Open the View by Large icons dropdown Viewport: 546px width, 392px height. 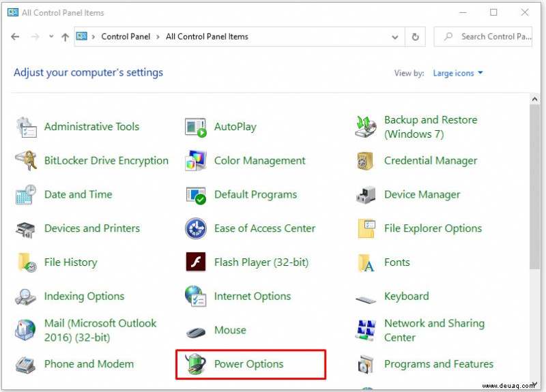coord(457,73)
